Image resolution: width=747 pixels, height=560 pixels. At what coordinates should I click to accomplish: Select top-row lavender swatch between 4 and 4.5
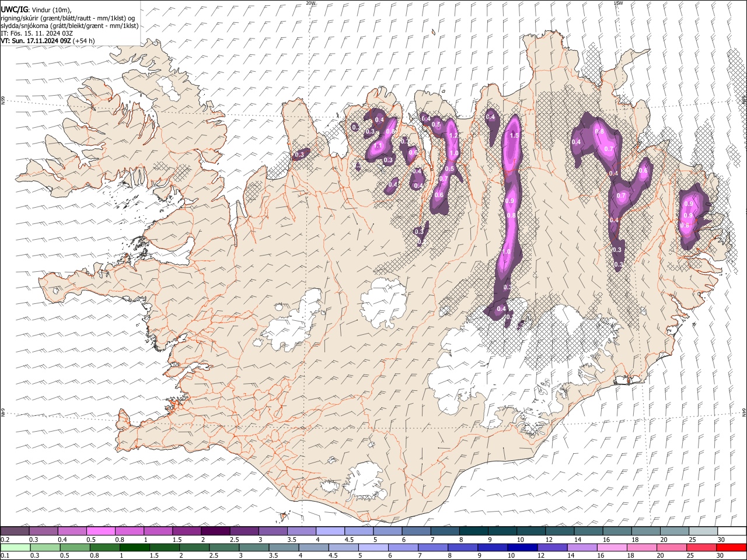(330, 531)
